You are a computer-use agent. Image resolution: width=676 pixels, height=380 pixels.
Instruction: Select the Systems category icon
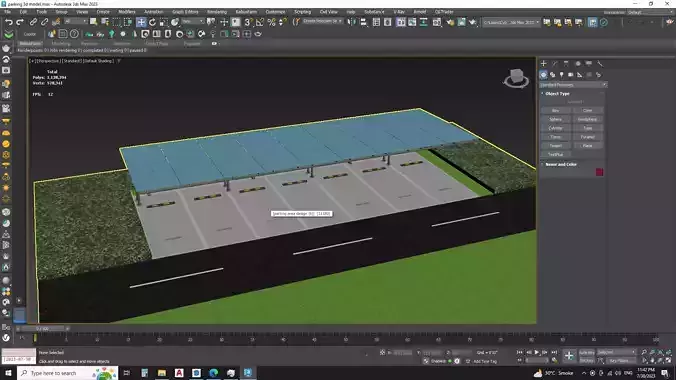coord(598,75)
